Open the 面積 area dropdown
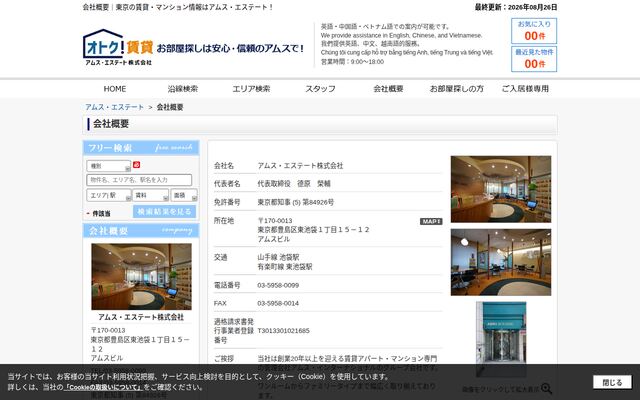This screenshot has width=640, height=400. tap(184, 195)
